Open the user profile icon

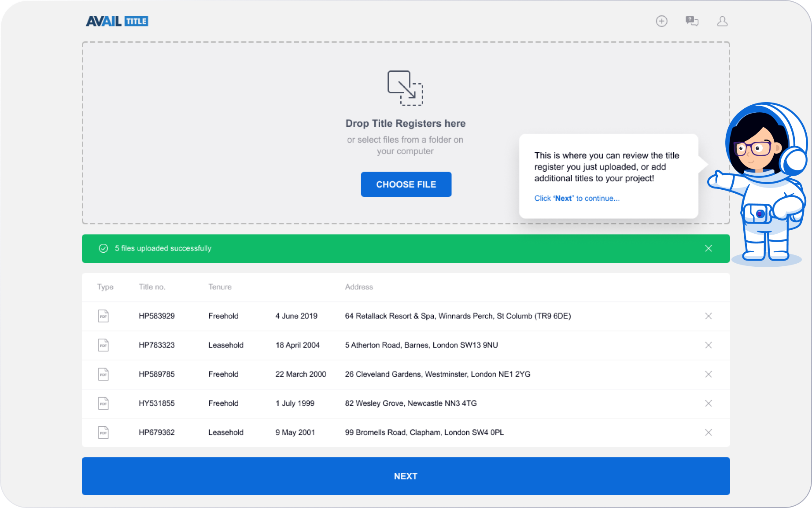722,21
